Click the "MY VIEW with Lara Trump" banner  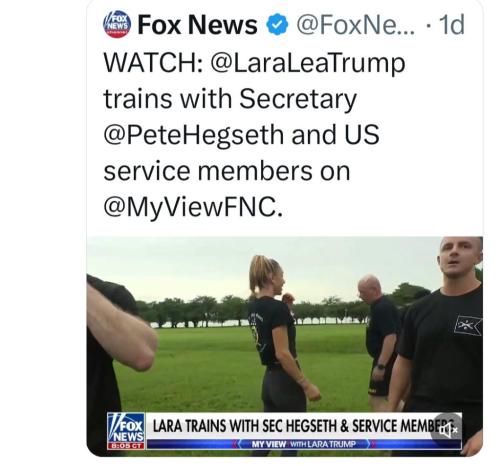coord(303,444)
